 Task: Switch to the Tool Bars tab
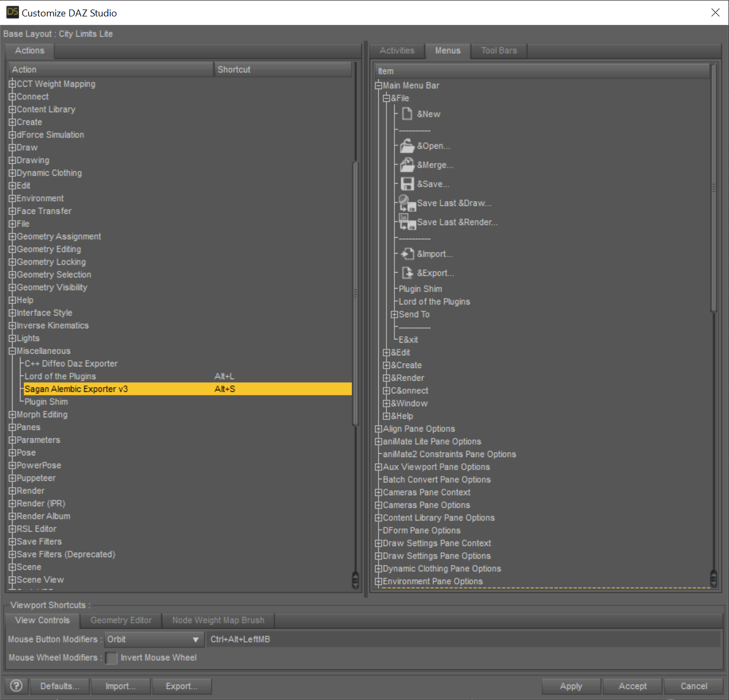point(499,51)
